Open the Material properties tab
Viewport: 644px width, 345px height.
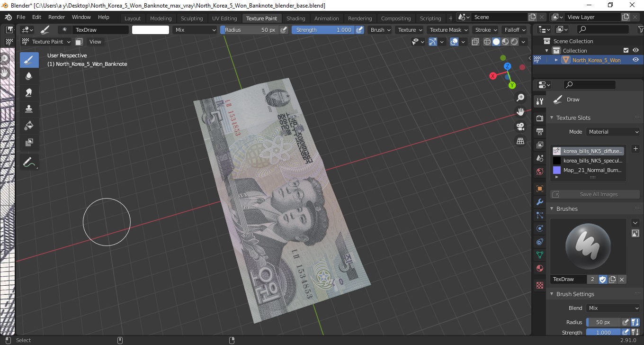click(x=539, y=268)
